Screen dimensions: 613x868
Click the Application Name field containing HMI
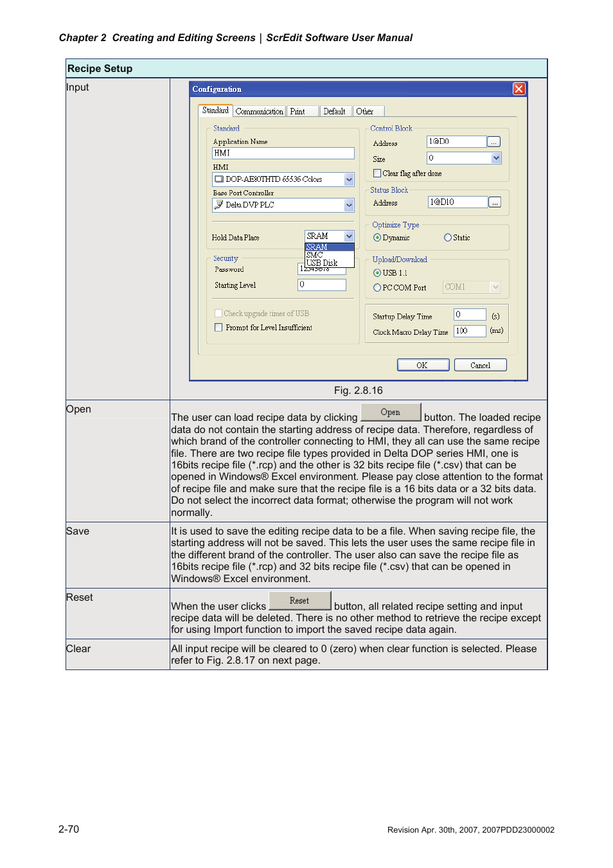(x=283, y=153)
